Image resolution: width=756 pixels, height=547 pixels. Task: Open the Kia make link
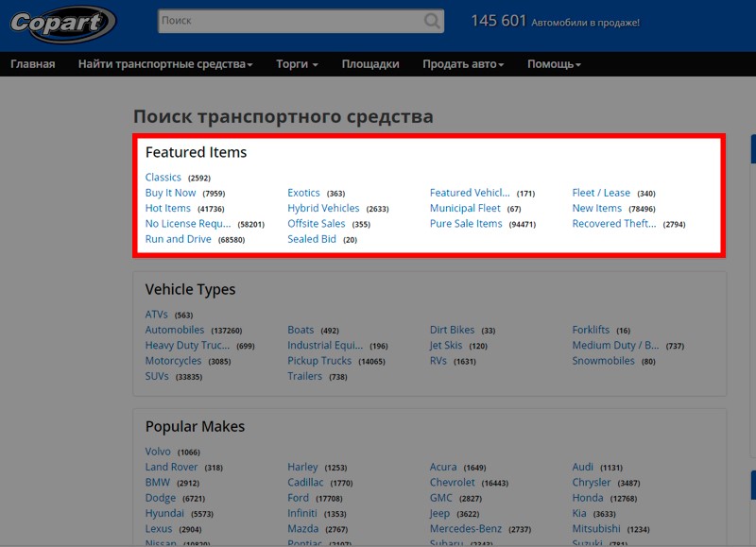[x=579, y=514]
